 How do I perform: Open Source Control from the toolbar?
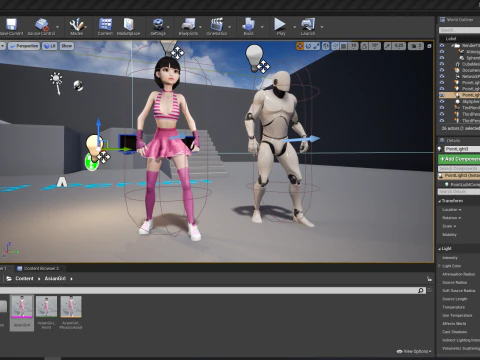tap(41, 27)
